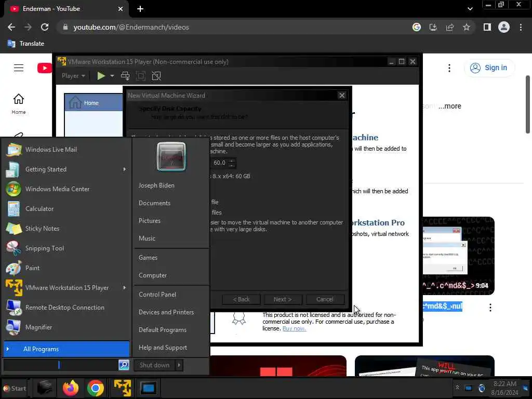
Task: Open Firefox from the taskbar
Action: [x=71, y=388]
